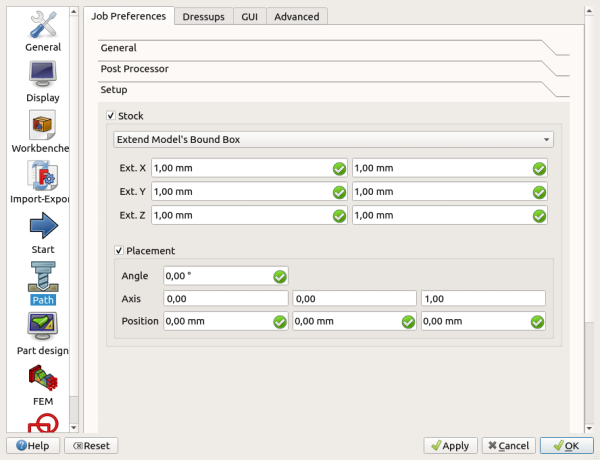Click second Position input field
Viewport: 600px width, 460px height.
pos(354,321)
